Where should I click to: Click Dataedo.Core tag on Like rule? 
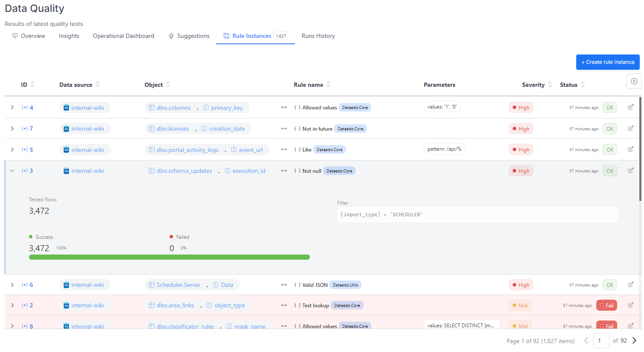click(x=329, y=149)
